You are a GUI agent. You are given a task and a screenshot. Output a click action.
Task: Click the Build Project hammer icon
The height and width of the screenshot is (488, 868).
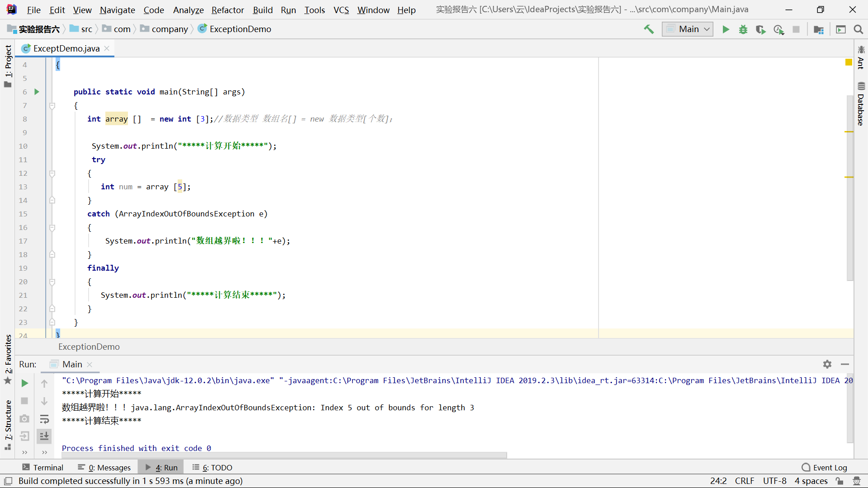[x=649, y=29]
